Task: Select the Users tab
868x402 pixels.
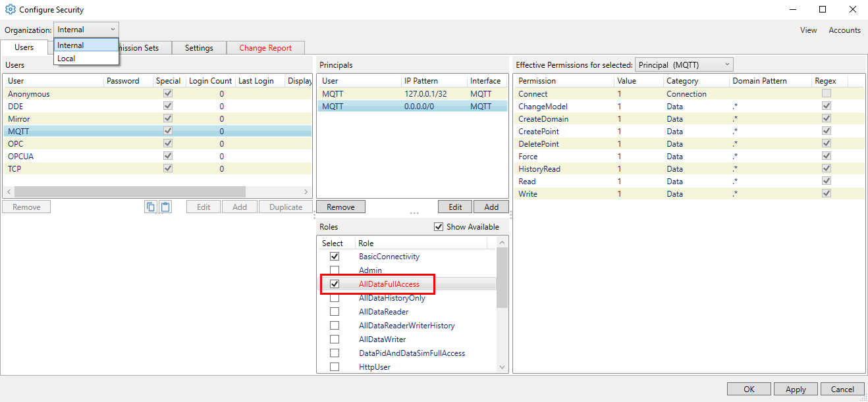Action: point(24,47)
